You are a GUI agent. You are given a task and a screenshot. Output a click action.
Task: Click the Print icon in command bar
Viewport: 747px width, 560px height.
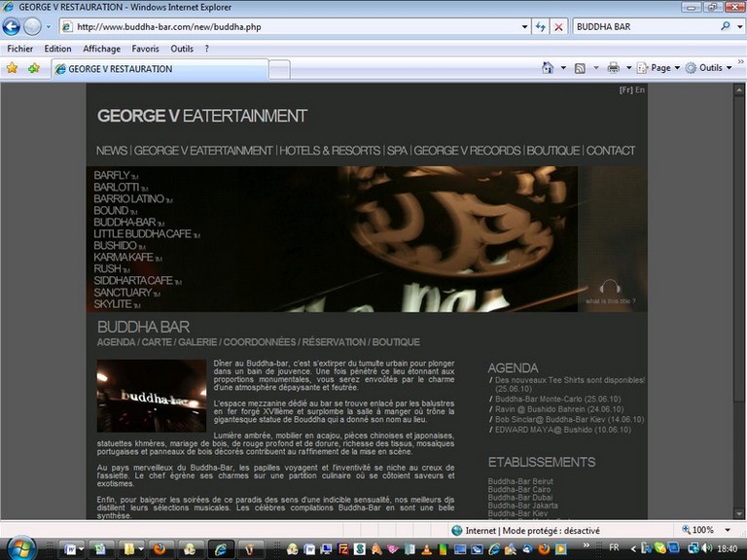613,68
